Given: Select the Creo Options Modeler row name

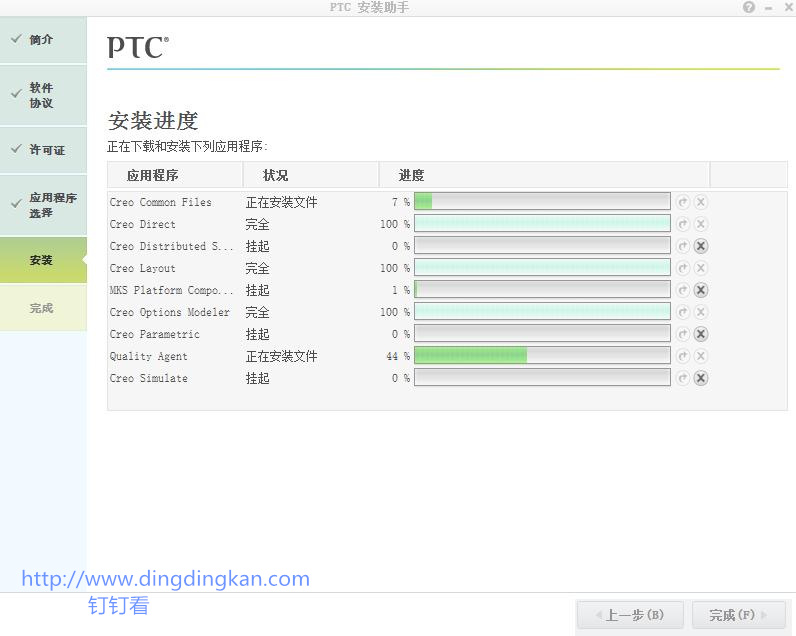Looking at the screenshot, I should tap(170, 312).
